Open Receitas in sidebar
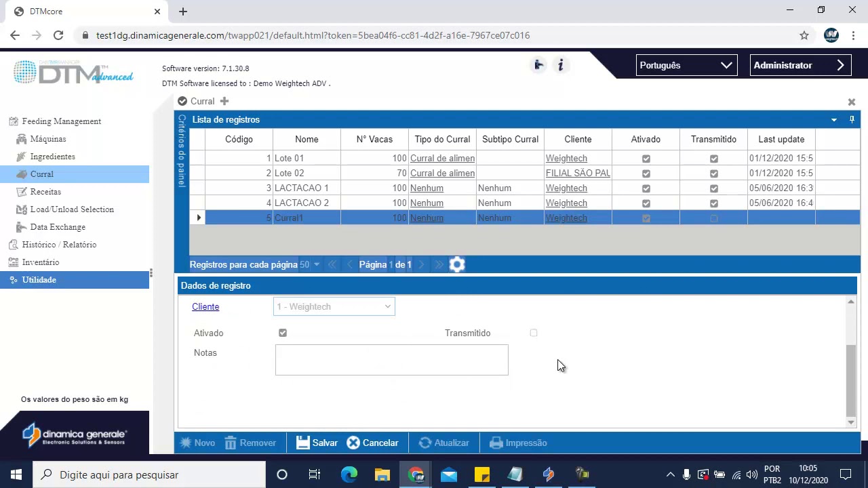This screenshot has height=488, width=868. pyautogui.click(x=45, y=192)
